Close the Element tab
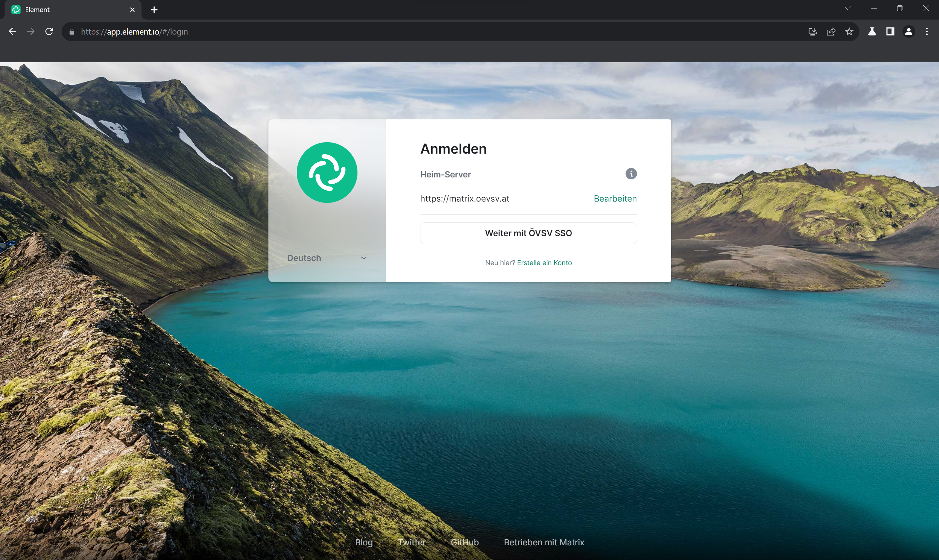 pyautogui.click(x=132, y=10)
